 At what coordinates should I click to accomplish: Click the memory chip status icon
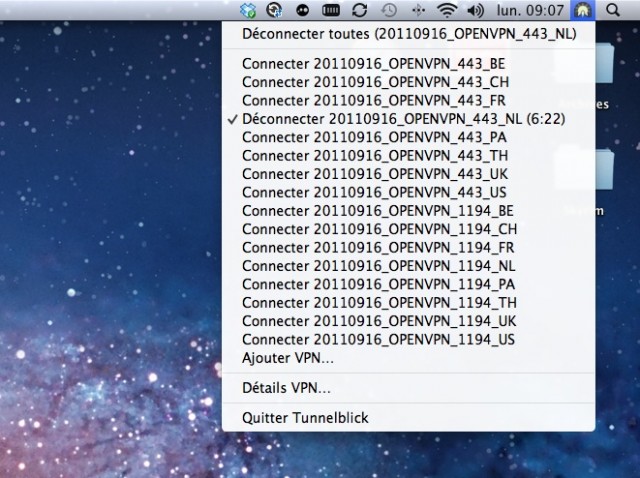[331, 10]
